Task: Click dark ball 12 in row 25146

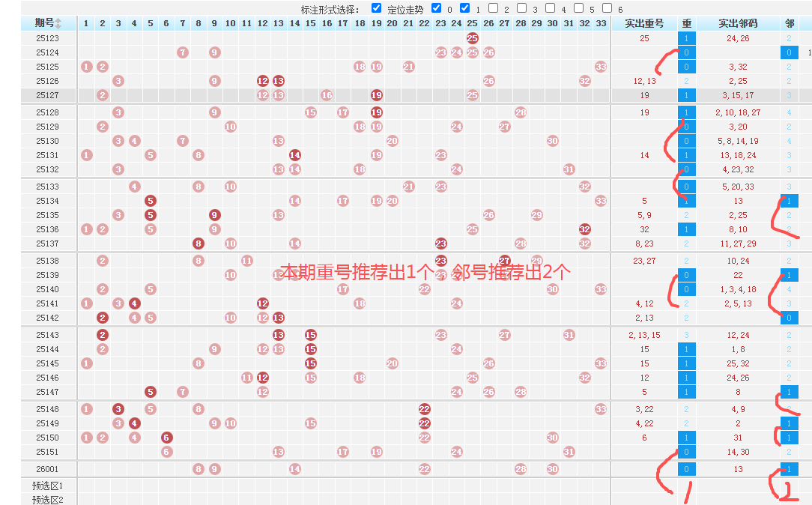Action: pyautogui.click(x=263, y=378)
